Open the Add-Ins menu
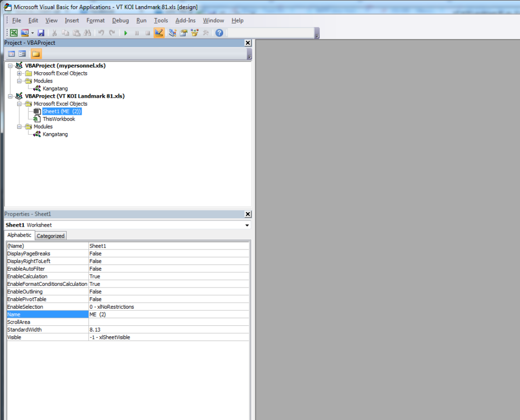 (x=186, y=21)
